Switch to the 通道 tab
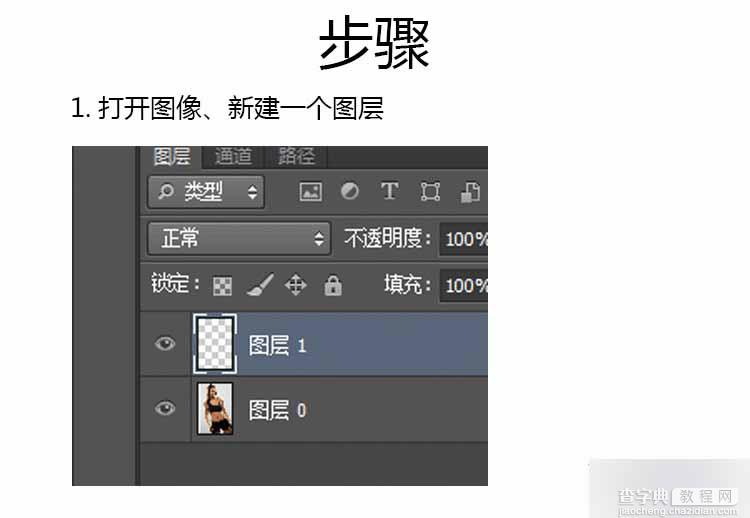Image resolution: width=750 pixels, height=518 pixels. [x=233, y=156]
